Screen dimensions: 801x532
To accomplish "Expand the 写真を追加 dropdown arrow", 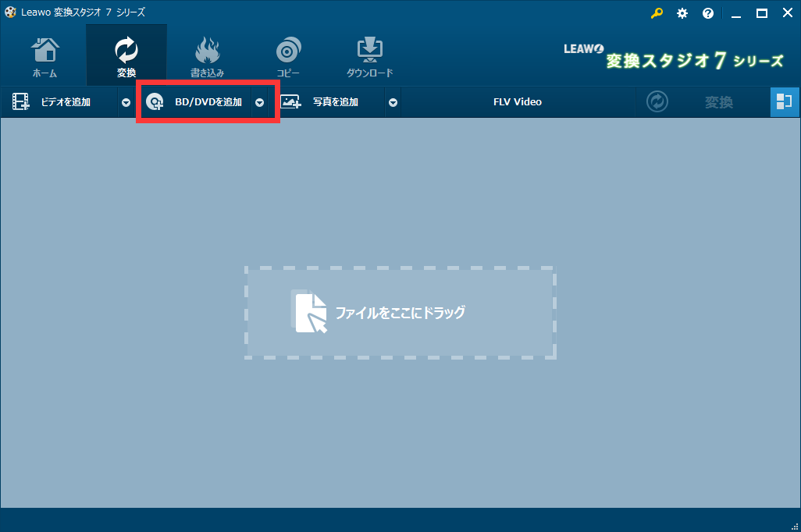I will coord(393,102).
